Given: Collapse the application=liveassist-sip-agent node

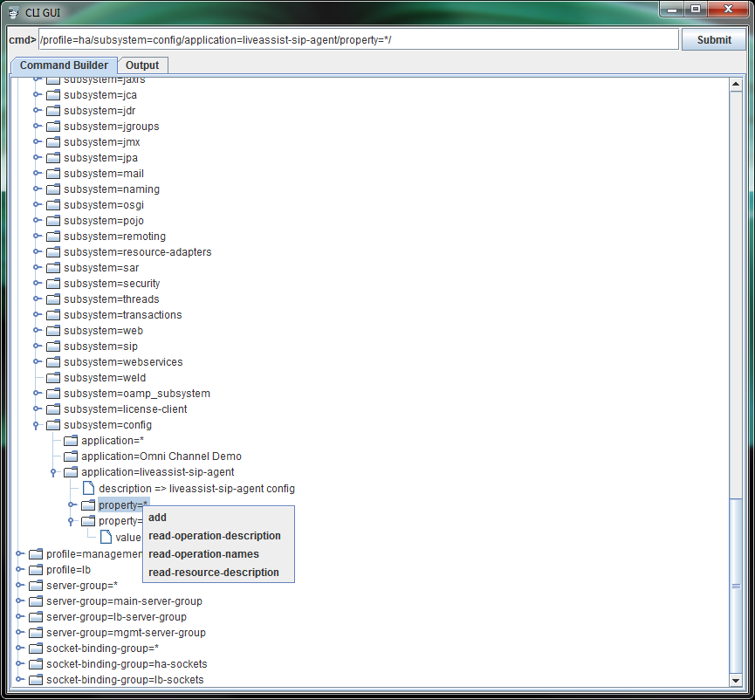Looking at the screenshot, I should (x=53, y=473).
